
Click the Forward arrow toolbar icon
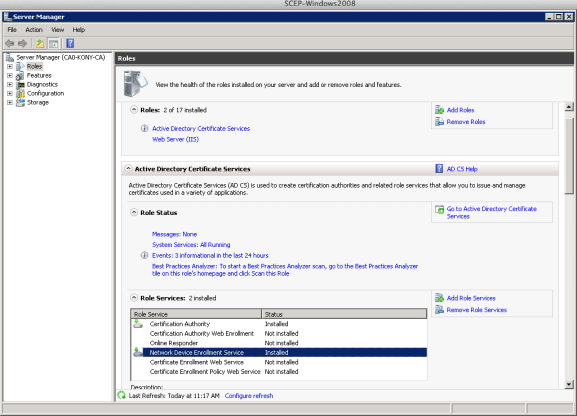tap(22, 43)
